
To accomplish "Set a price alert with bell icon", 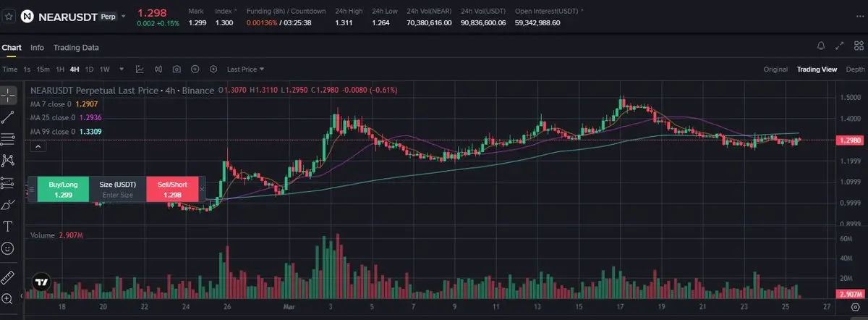I will [821, 46].
